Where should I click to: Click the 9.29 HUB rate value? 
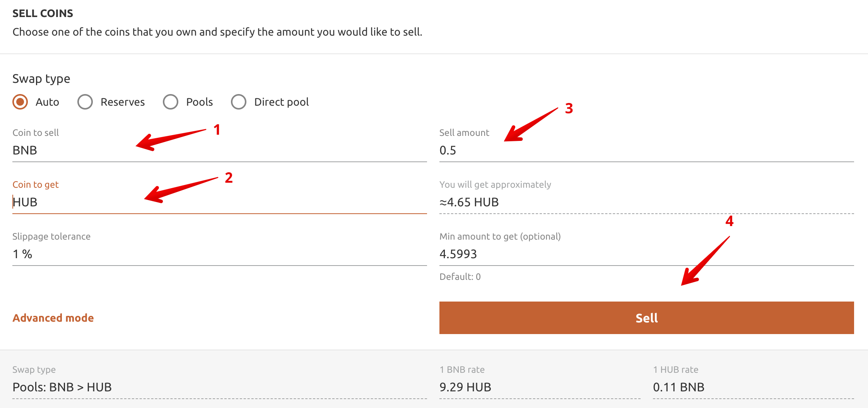coord(465,387)
